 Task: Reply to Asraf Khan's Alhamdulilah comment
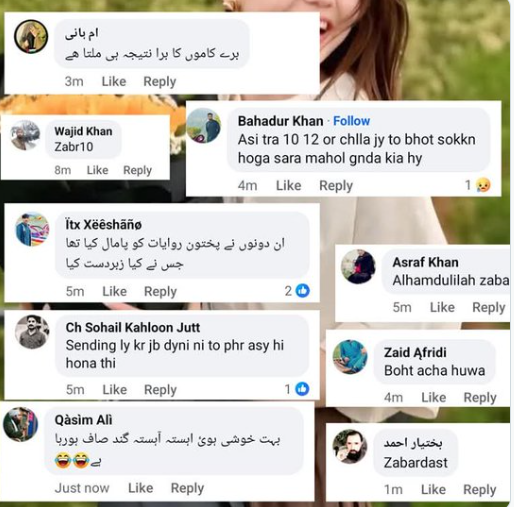pyautogui.click(x=489, y=307)
